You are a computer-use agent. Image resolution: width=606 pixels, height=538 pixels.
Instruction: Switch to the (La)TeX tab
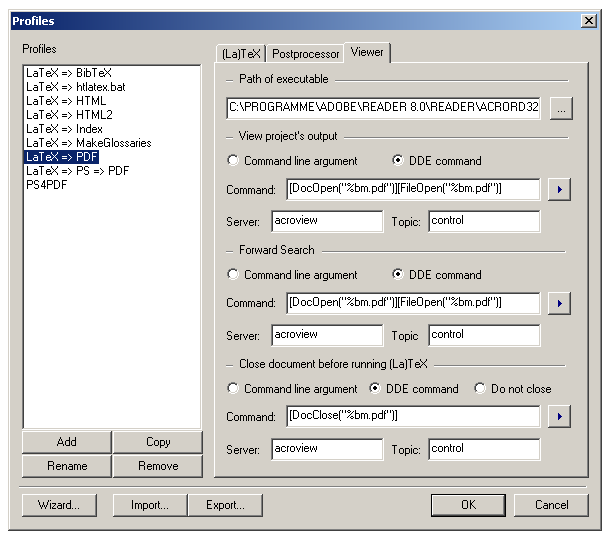coord(241,53)
